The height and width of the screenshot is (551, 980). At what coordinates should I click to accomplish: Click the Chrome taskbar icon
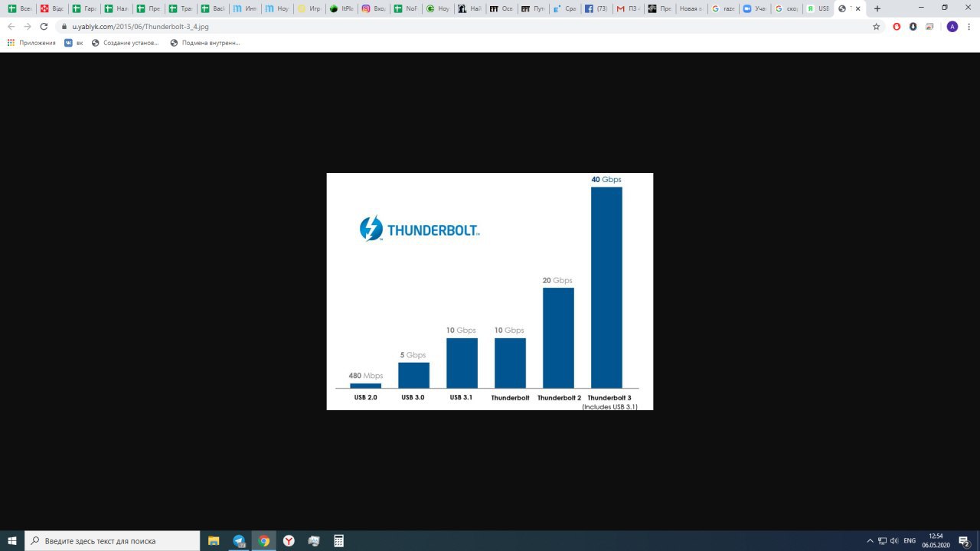(x=264, y=540)
